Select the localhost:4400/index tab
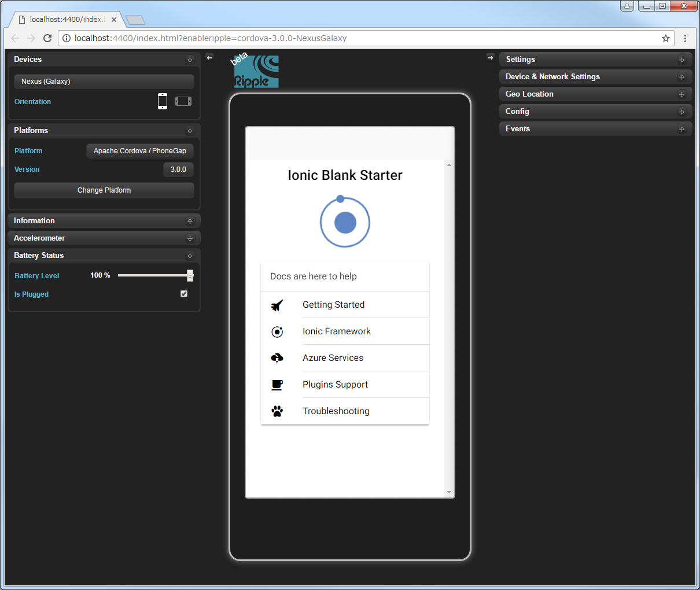 click(67, 19)
